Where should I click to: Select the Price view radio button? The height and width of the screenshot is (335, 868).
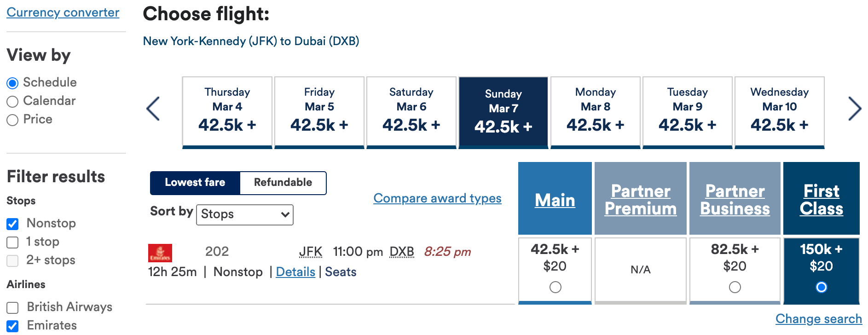pos(12,120)
